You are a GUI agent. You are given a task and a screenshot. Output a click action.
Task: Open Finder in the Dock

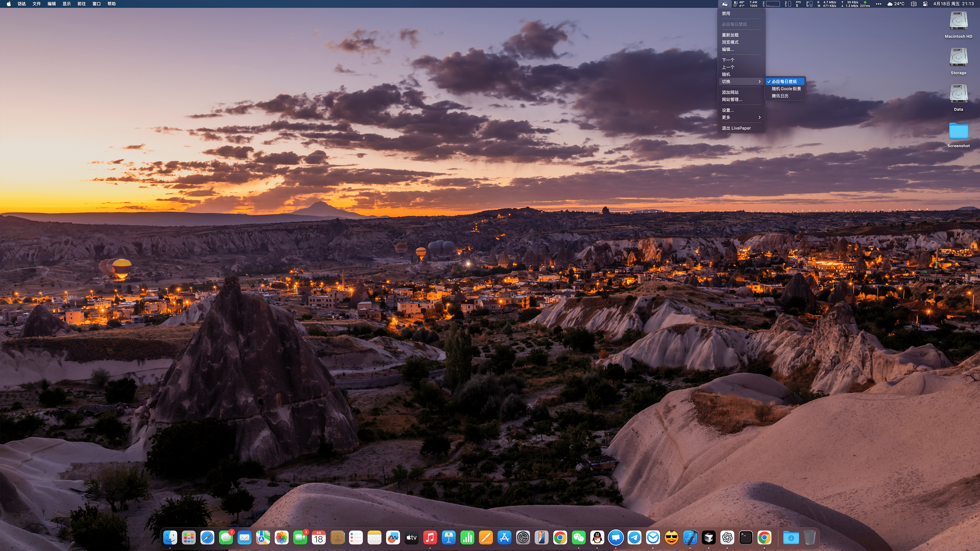pos(170,538)
